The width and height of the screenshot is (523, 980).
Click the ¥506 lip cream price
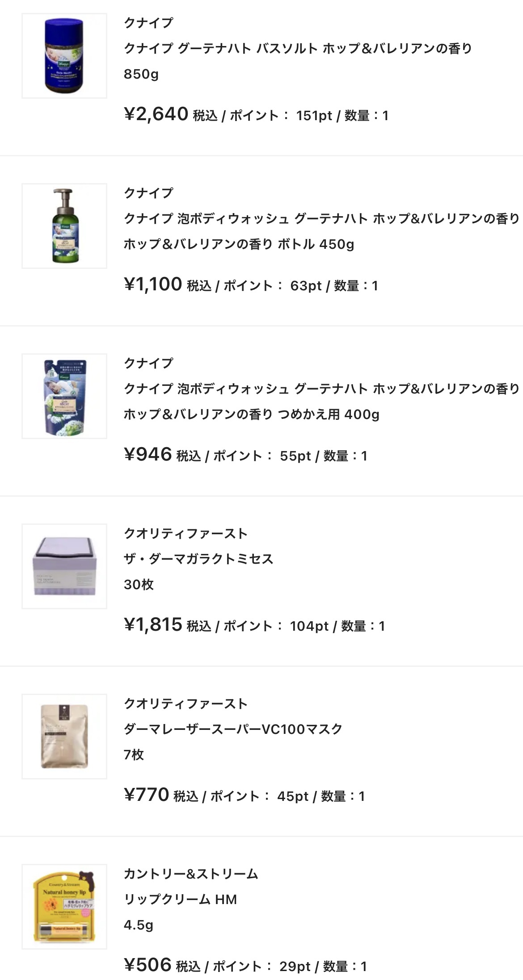148,965
